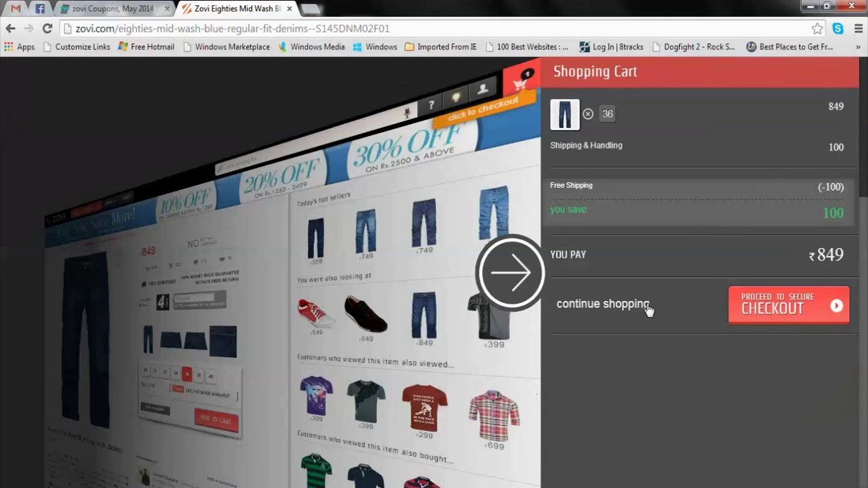Click the purple graphic t-shirt thumbnail

coord(316,396)
